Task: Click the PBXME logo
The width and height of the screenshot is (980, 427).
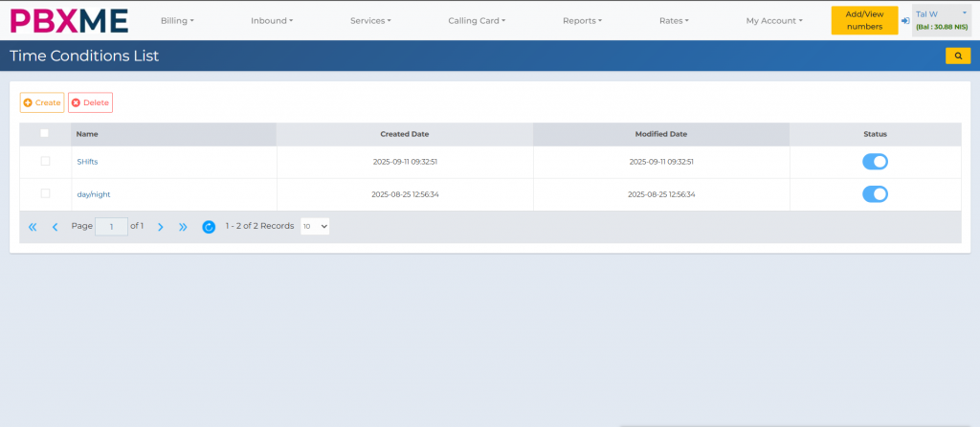Action: (68, 20)
